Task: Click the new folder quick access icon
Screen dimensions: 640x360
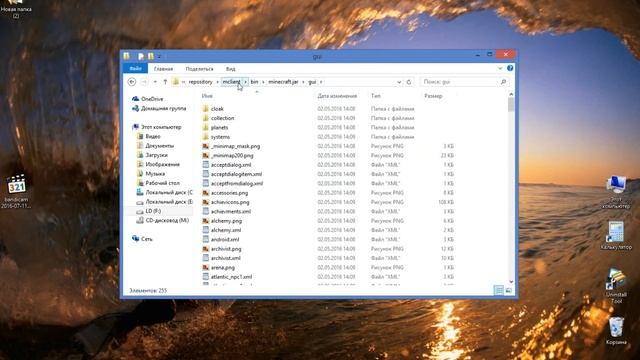Action: tap(151, 56)
